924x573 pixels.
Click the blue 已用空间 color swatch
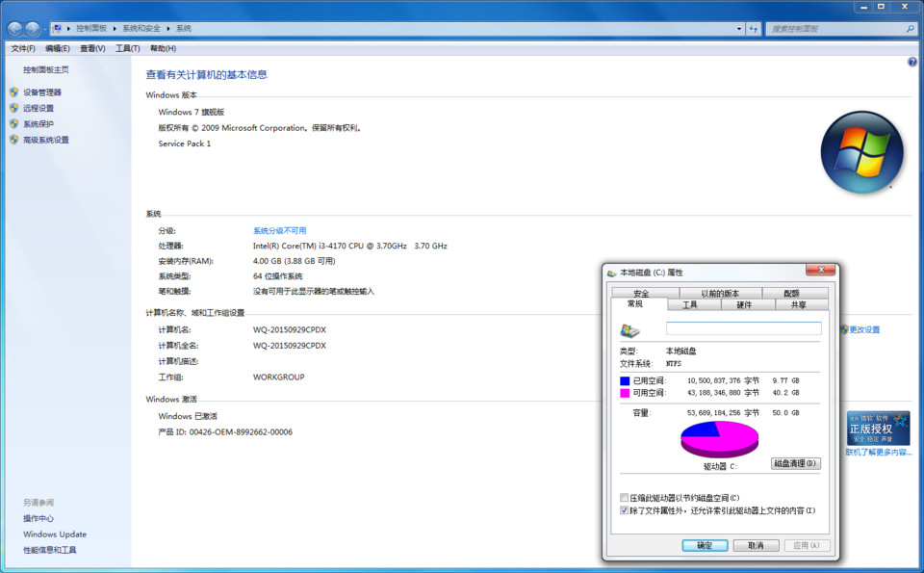point(625,380)
